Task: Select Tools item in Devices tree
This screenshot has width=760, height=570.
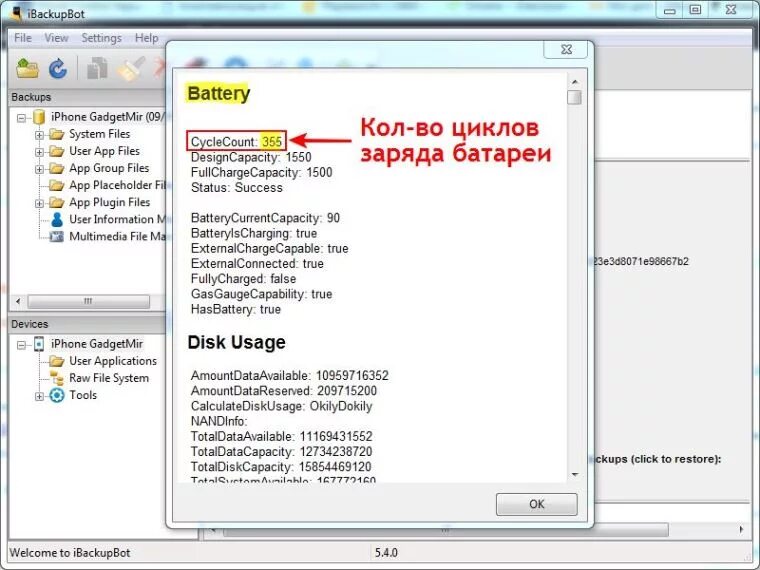Action: click(83, 395)
